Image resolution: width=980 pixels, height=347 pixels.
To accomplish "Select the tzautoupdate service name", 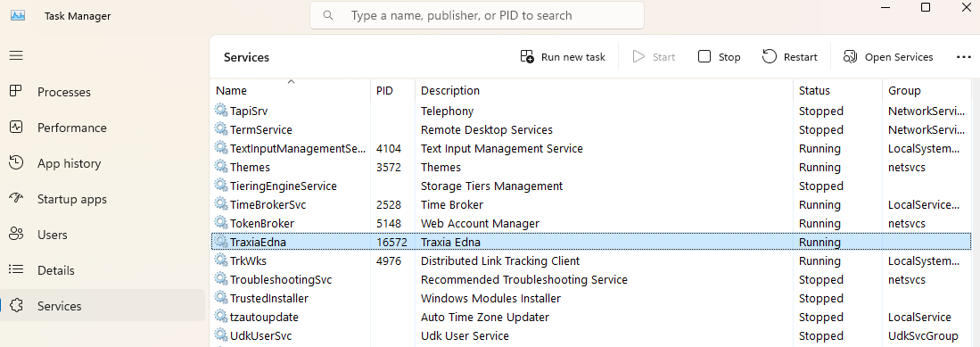I will tap(264, 317).
